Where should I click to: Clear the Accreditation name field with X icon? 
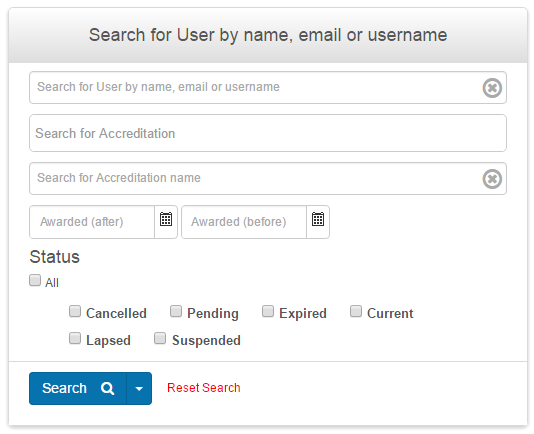[x=492, y=179]
